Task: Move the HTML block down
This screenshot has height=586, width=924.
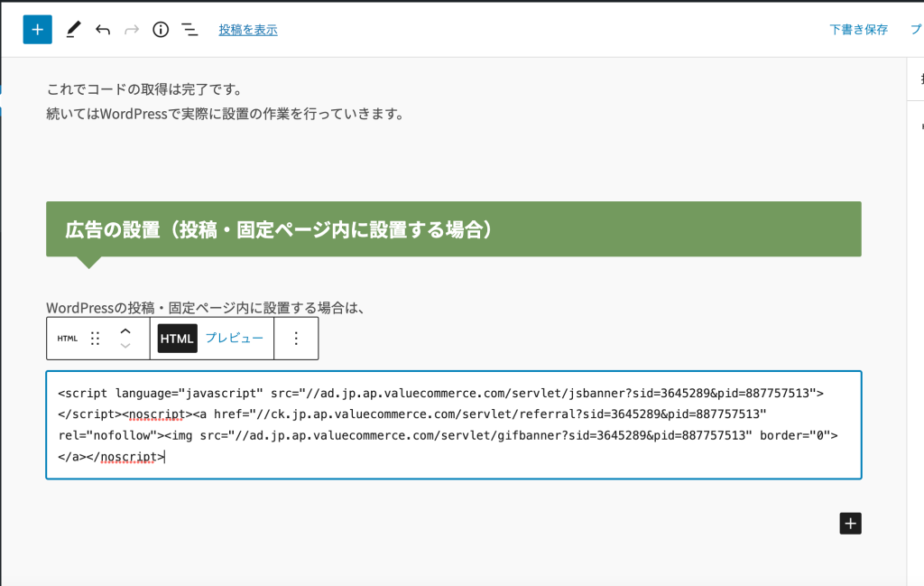Action: 125,346
